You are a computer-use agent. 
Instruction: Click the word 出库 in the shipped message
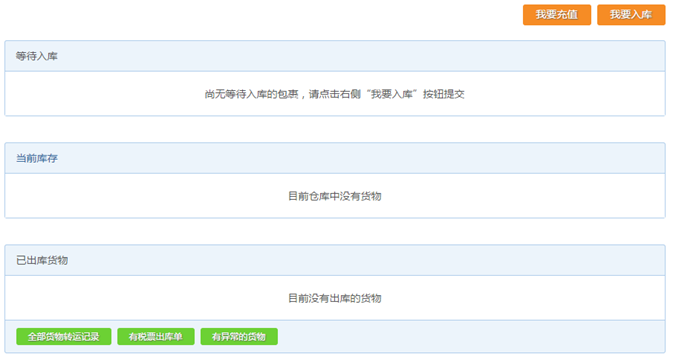340,298
